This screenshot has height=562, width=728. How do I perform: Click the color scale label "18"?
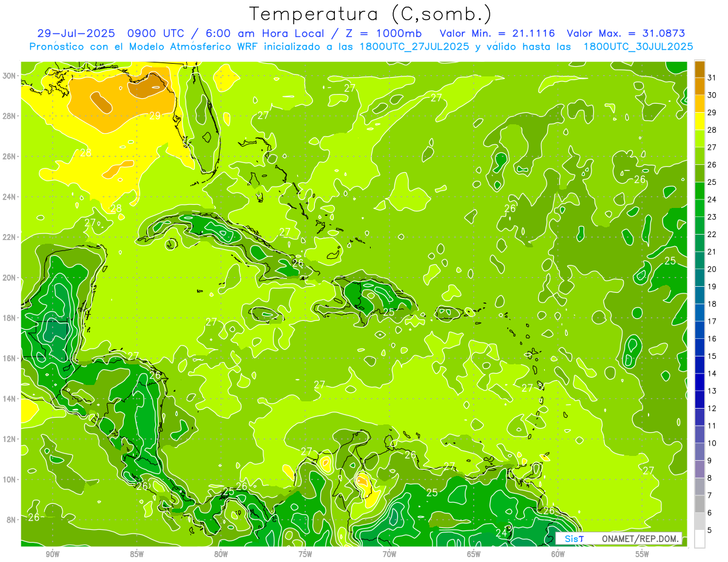coord(712,304)
